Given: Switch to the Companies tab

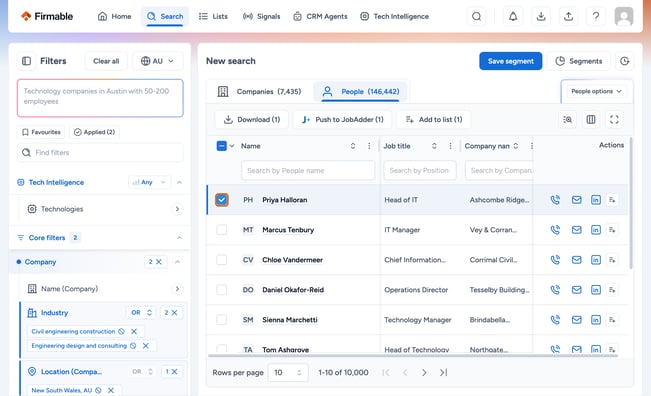Looking at the screenshot, I should [259, 91].
